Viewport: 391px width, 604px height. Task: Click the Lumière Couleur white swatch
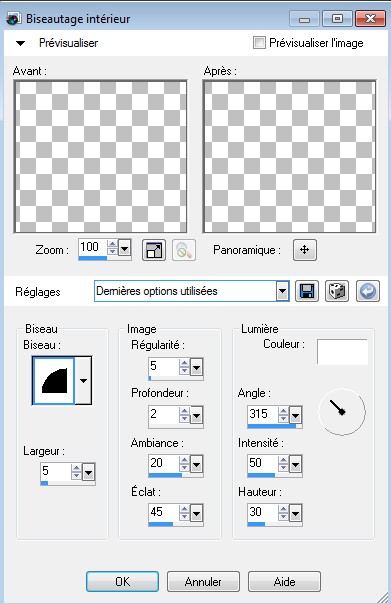pos(342,352)
